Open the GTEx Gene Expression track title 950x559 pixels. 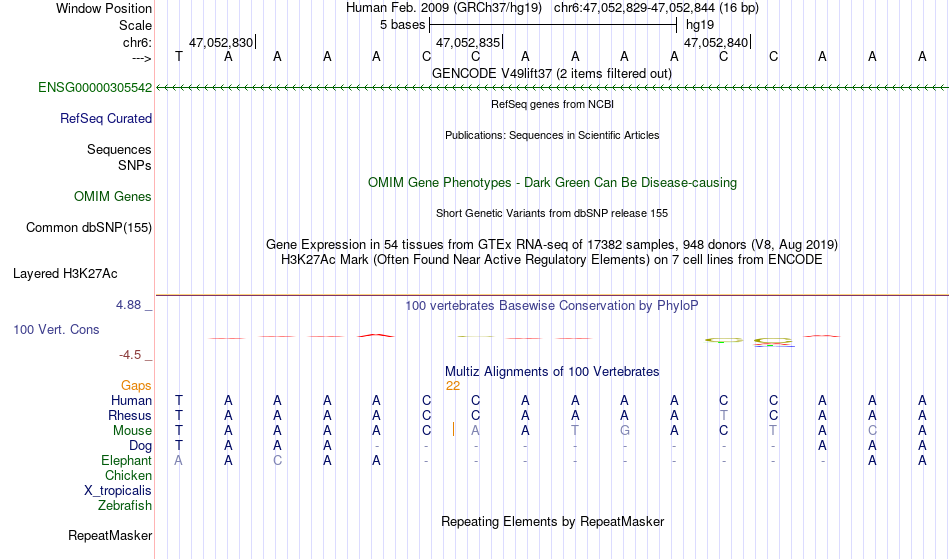[x=552, y=245]
